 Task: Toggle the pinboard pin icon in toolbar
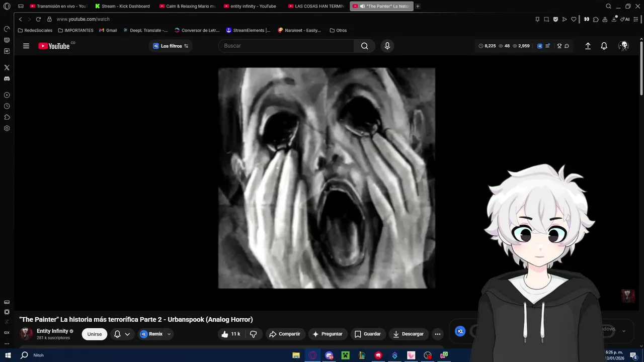pyautogui.click(x=537, y=19)
